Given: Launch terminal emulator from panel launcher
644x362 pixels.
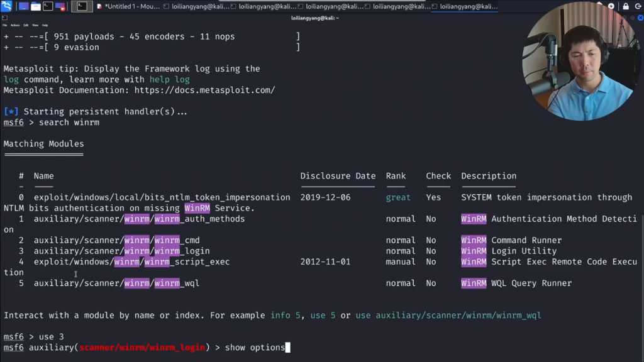Looking at the screenshot, I should pyautogui.click(x=48, y=6).
